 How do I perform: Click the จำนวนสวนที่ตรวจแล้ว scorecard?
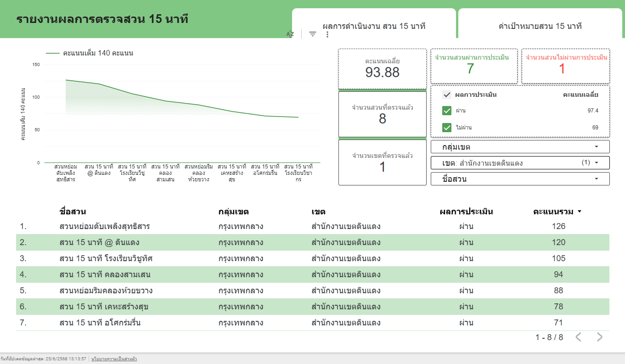click(x=382, y=114)
